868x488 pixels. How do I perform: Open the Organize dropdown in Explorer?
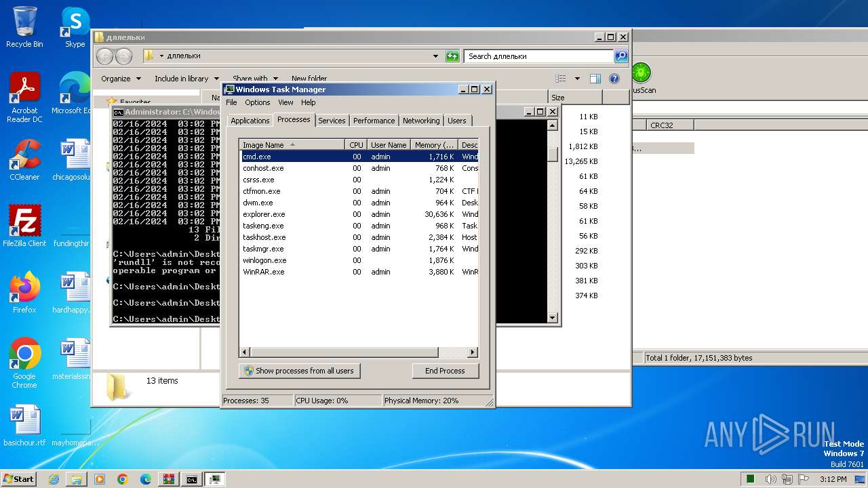pos(121,79)
